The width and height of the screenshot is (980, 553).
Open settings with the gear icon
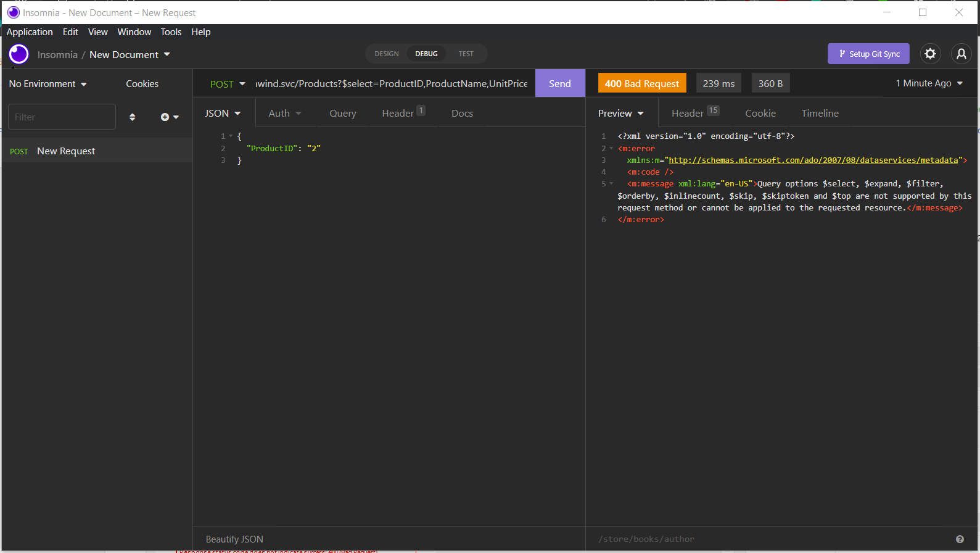(x=930, y=54)
